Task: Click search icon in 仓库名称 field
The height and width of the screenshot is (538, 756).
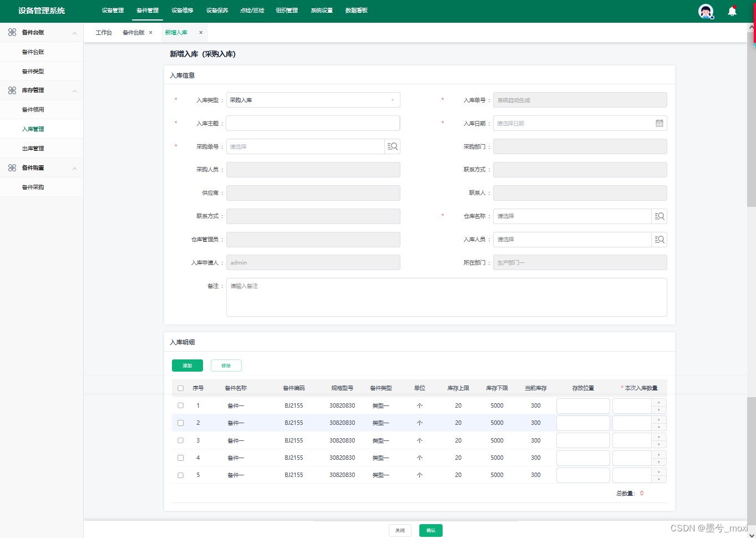Action: 659,216
